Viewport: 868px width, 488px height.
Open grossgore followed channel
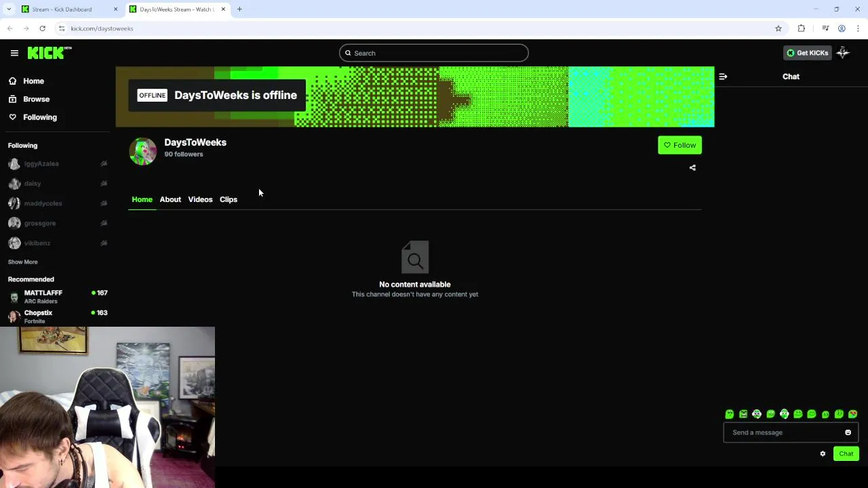(x=58, y=223)
